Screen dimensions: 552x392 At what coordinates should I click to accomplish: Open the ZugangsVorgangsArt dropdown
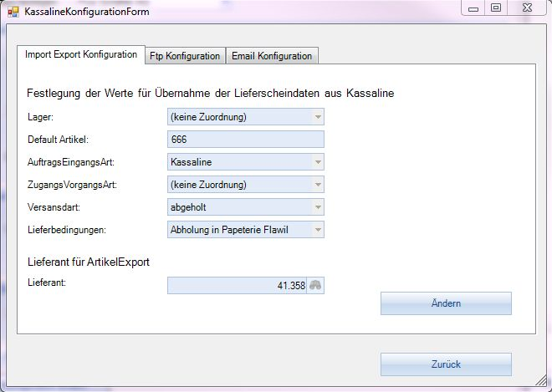tap(318, 184)
